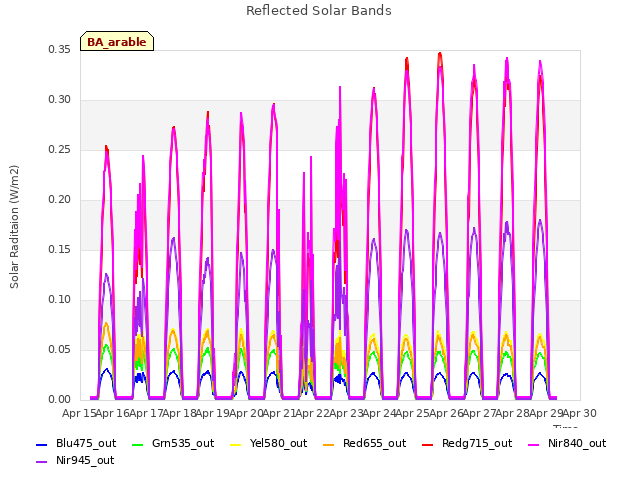Viewport: 640px width, 480px height.
Task: Click the 0.15 y-axis tick label
Action: coord(60,249)
